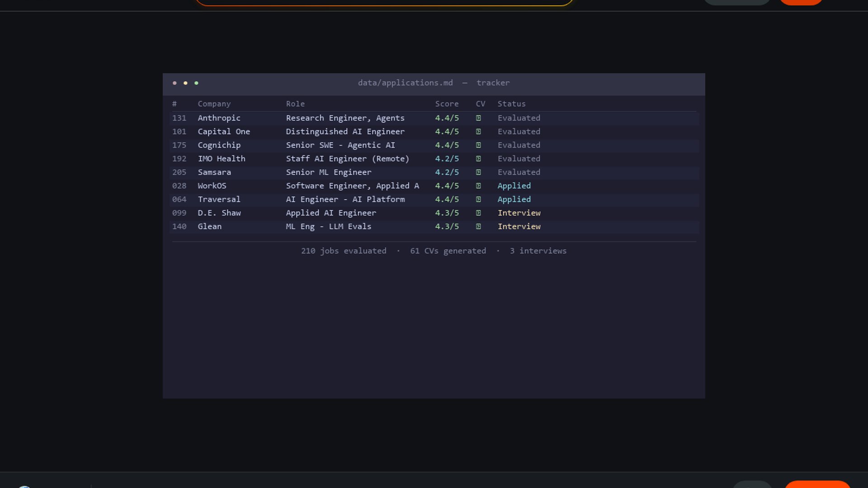
Task: Click the yellow window dot in title bar
Action: tap(185, 83)
